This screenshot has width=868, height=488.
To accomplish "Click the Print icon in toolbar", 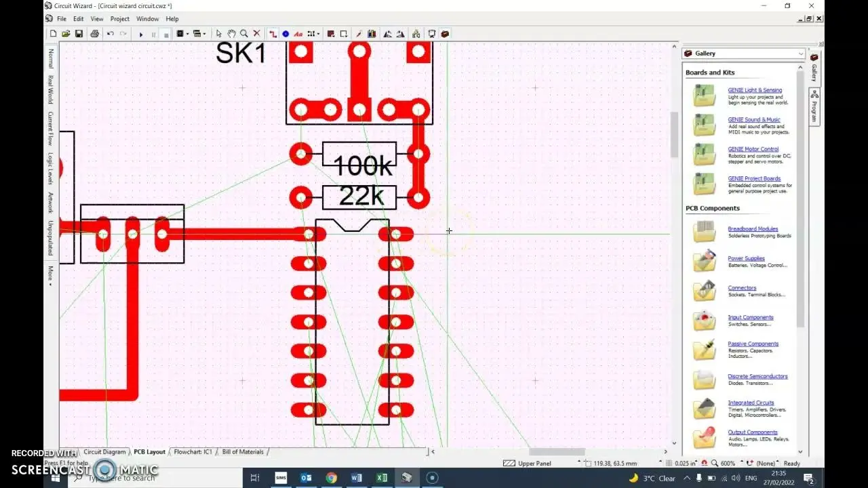I will (x=94, y=34).
